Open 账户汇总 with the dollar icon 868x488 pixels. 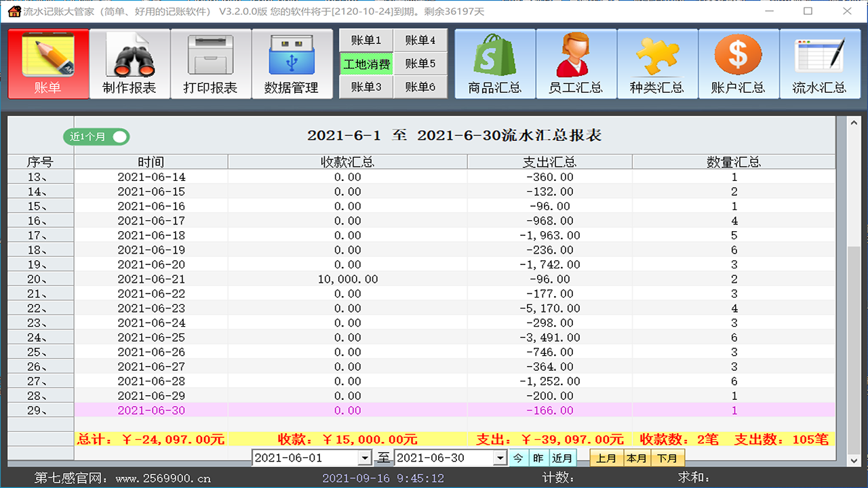[x=738, y=63]
